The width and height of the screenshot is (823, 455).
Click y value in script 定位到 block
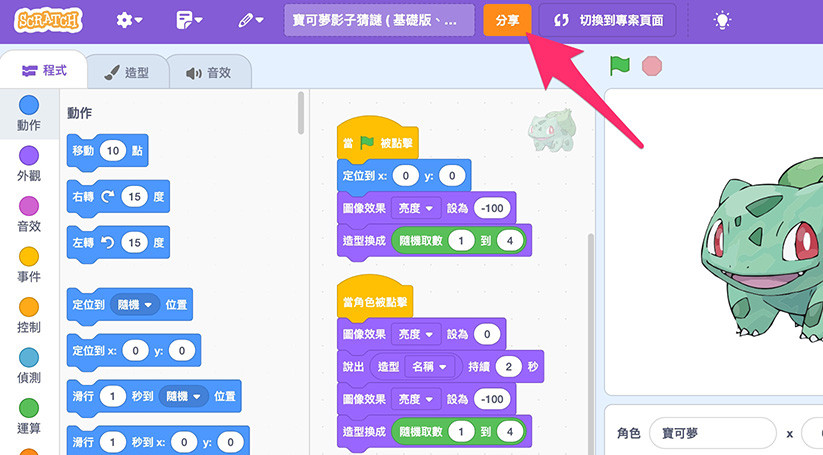pos(452,176)
